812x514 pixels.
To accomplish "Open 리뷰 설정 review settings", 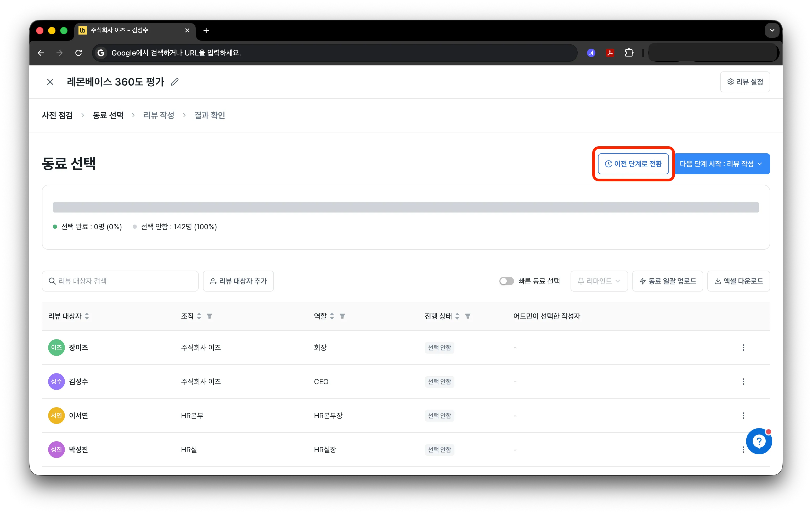I will coord(745,82).
